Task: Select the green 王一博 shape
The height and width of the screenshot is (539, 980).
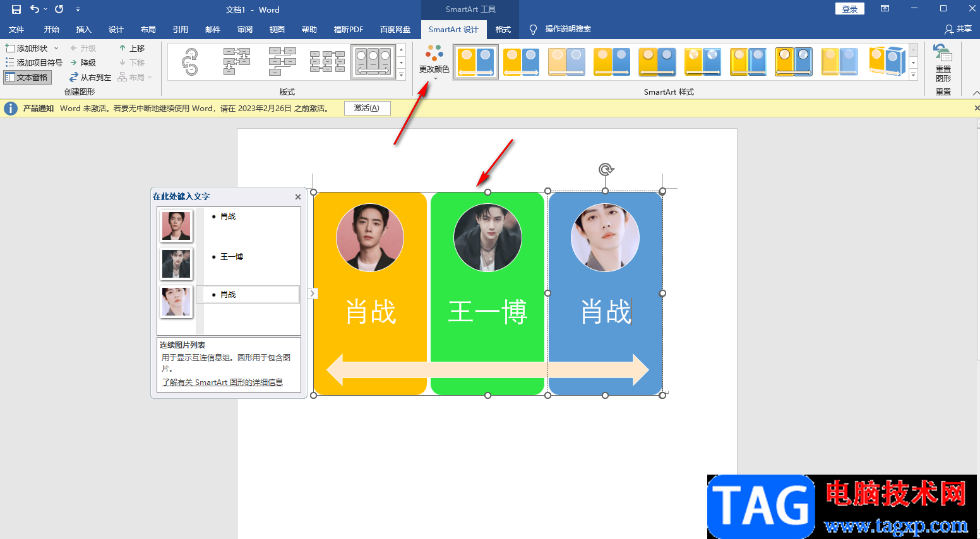Action: pos(487,294)
